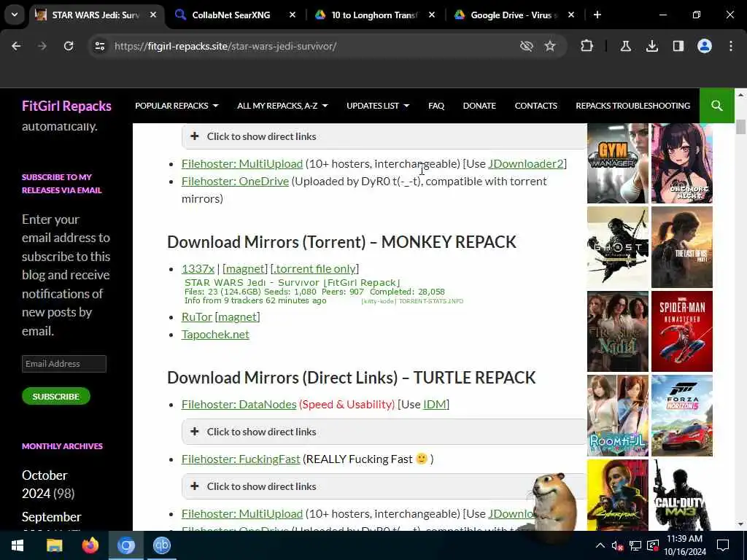Open a new browser tab

point(597,15)
